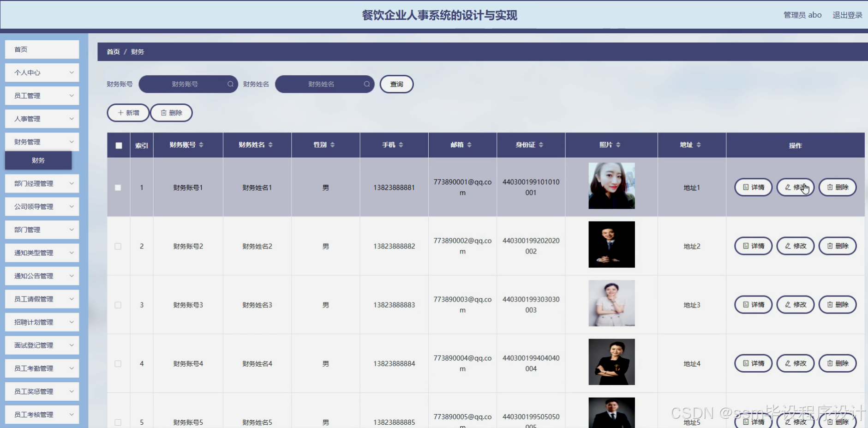This screenshot has width=868, height=428.
Task: Click 修改 for 财务账号1 row
Action: 796,187
